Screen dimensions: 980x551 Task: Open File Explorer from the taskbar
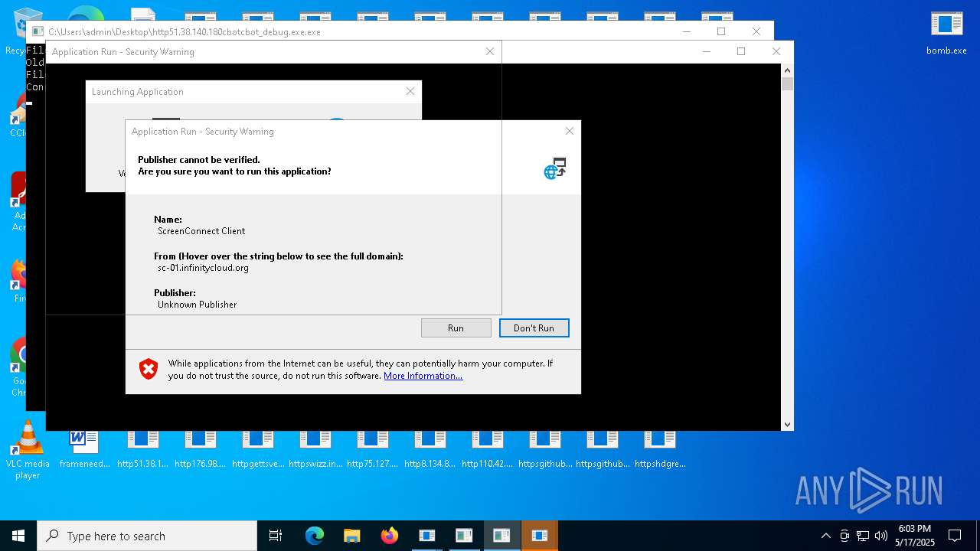click(x=351, y=536)
